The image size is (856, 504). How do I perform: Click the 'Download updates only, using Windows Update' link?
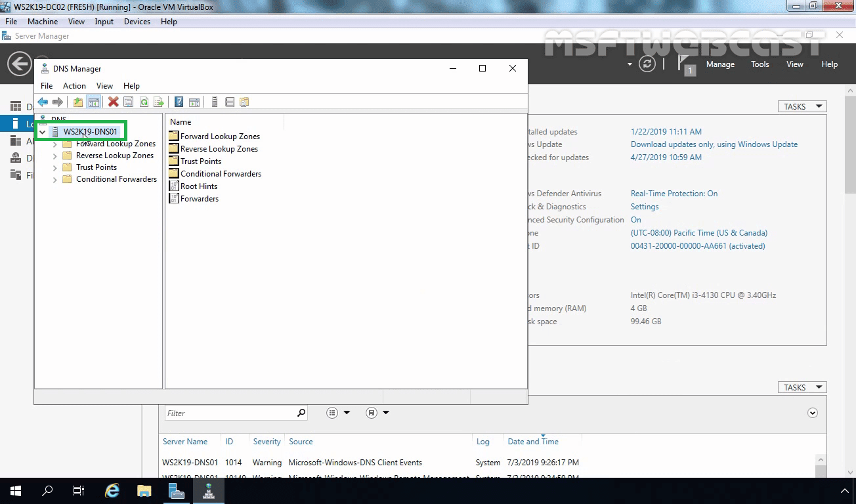tap(714, 144)
